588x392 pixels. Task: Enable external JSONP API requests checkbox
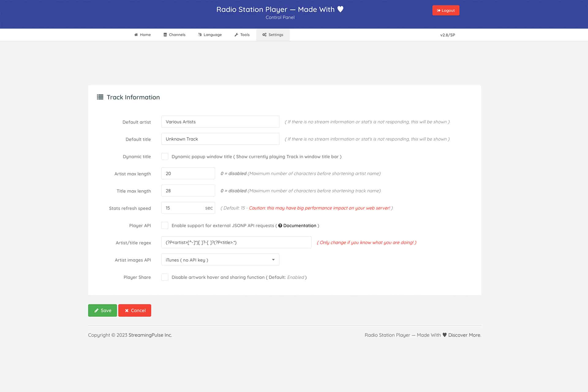(165, 225)
